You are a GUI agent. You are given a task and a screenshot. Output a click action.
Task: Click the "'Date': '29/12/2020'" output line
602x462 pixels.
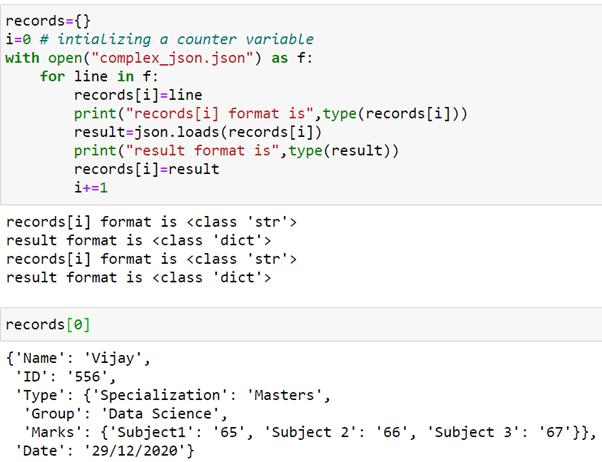100,450
